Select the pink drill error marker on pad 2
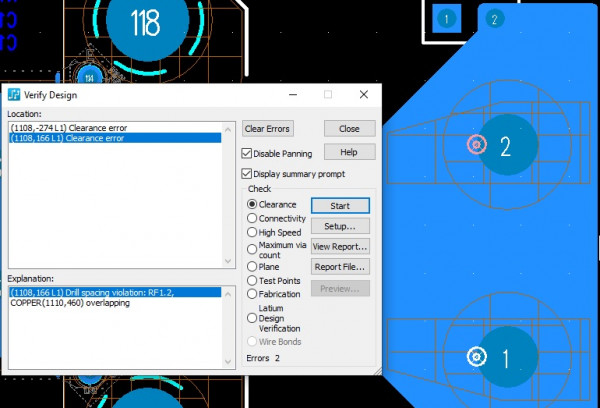 pos(476,145)
